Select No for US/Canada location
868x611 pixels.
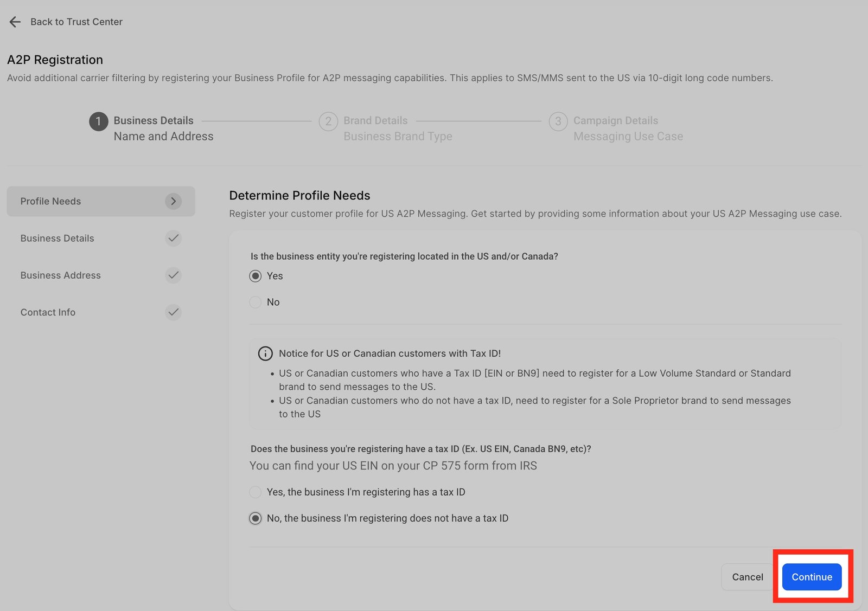point(256,302)
